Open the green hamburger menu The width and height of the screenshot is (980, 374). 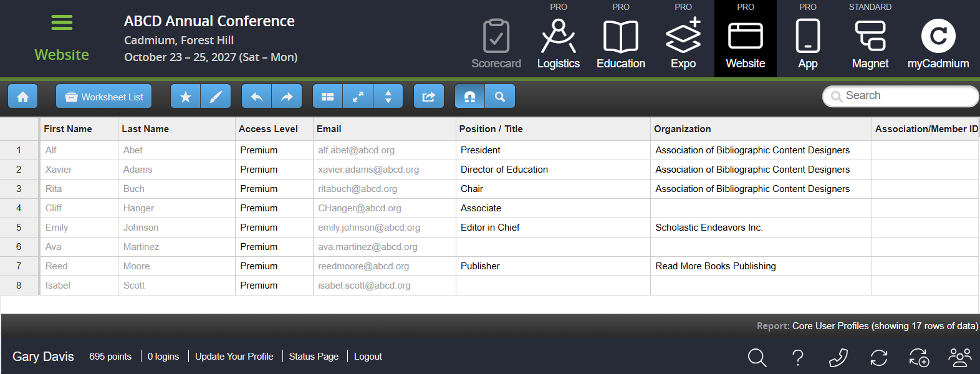pos(62,22)
